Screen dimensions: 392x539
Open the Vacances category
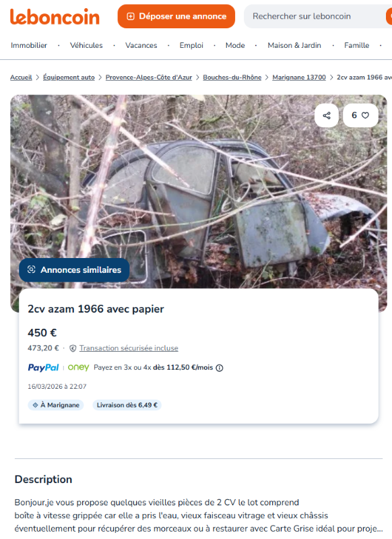click(x=141, y=45)
